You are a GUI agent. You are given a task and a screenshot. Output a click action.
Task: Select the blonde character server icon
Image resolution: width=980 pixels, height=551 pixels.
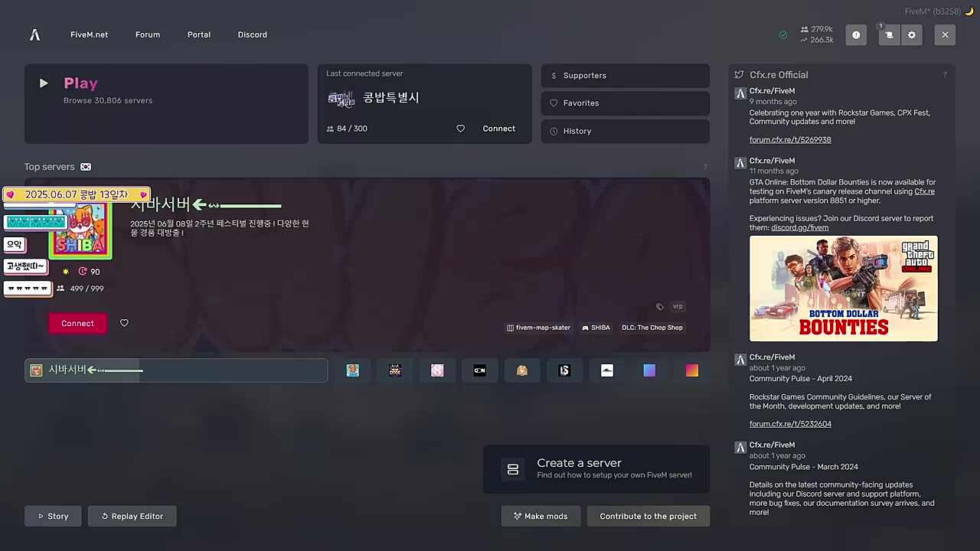[522, 370]
